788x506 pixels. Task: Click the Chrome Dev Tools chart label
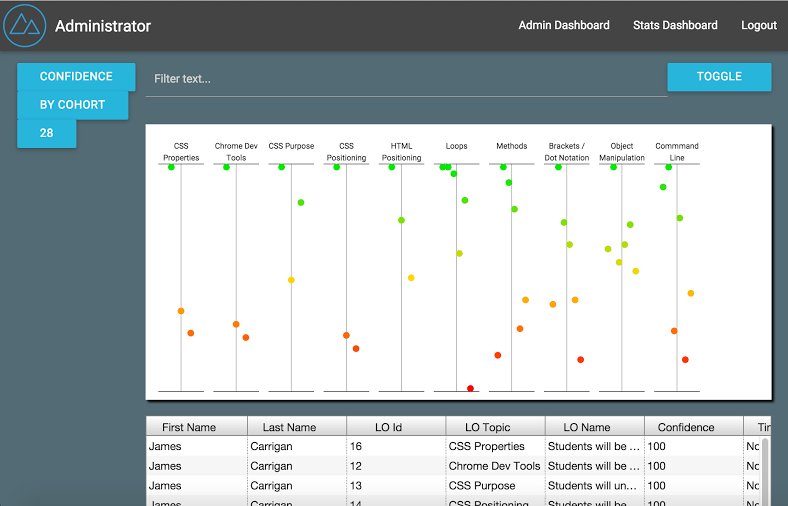pos(236,152)
